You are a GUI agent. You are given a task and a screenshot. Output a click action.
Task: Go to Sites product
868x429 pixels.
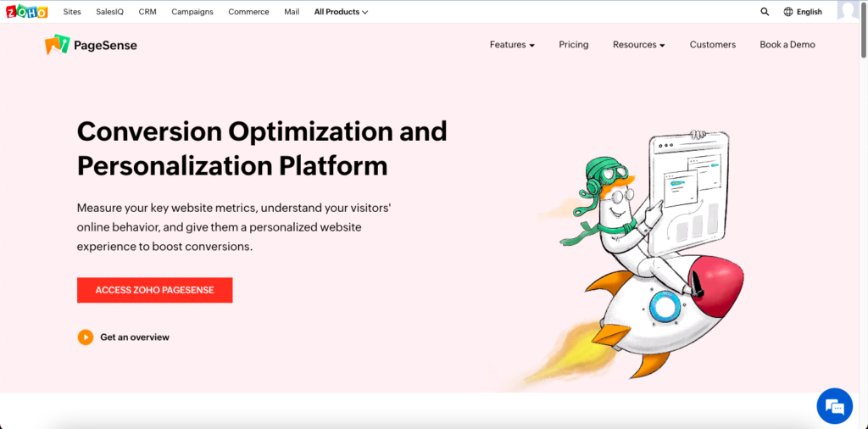tap(72, 12)
